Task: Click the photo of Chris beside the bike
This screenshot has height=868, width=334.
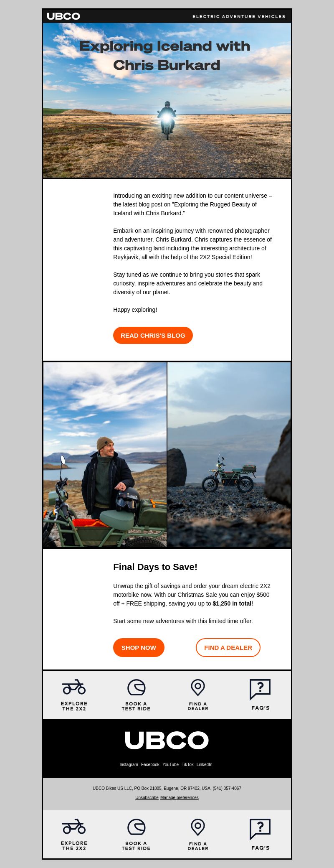Action: pyautogui.click(x=105, y=455)
